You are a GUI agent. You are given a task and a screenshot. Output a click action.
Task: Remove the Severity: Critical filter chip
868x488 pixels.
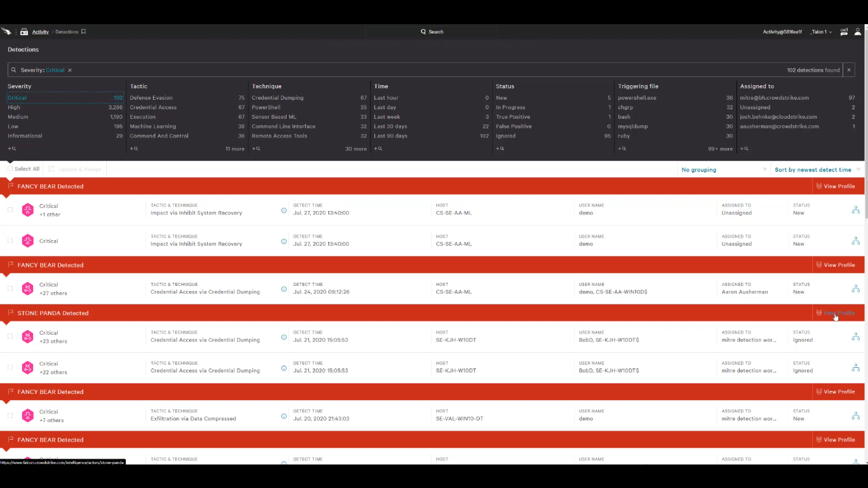(70, 71)
